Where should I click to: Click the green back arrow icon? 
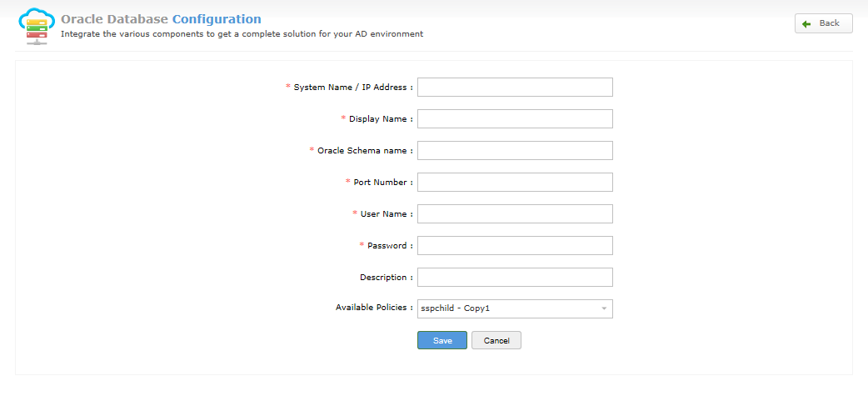806,24
